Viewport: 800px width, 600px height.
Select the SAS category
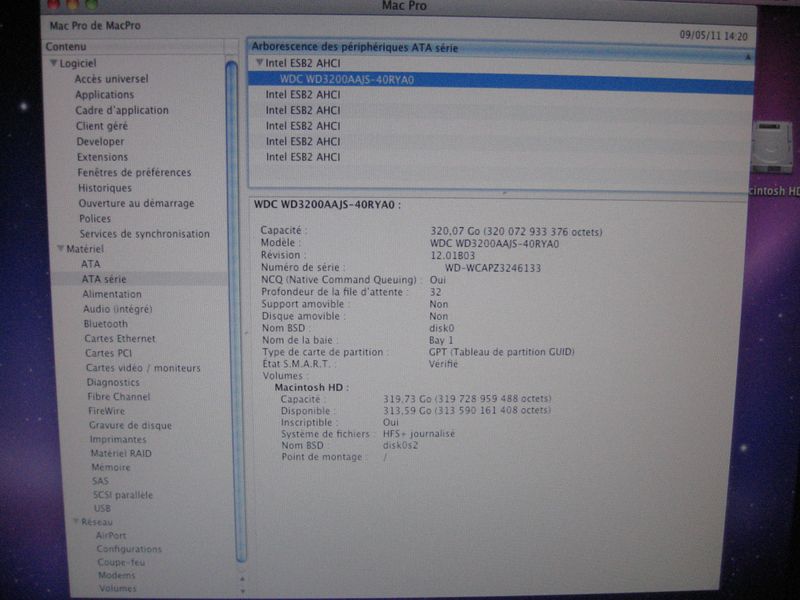pyautogui.click(x=100, y=481)
